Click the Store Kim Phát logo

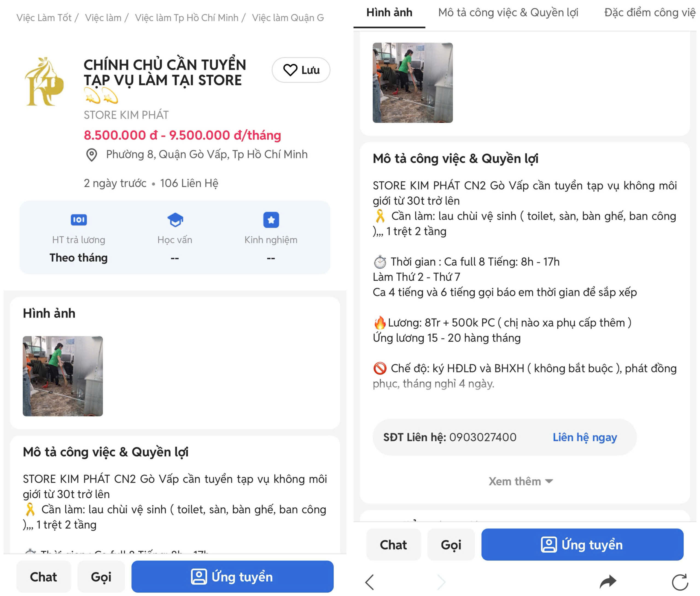pos(44,82)
